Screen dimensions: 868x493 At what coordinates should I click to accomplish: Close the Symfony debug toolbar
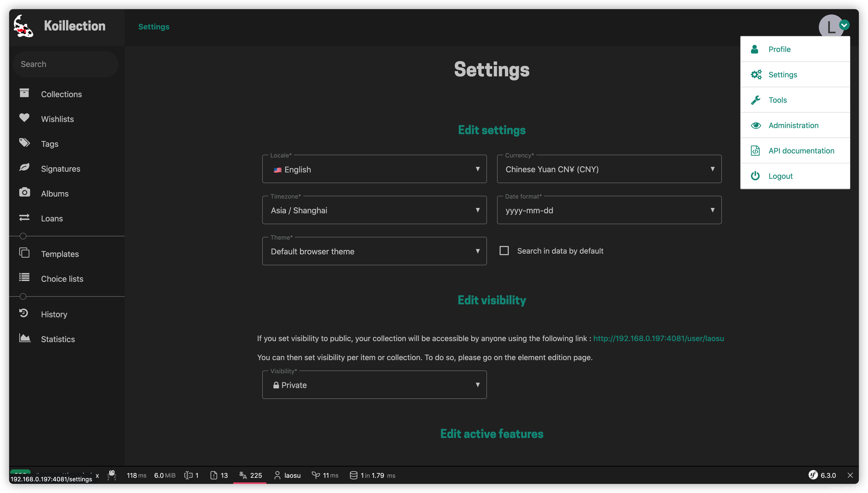850,476
